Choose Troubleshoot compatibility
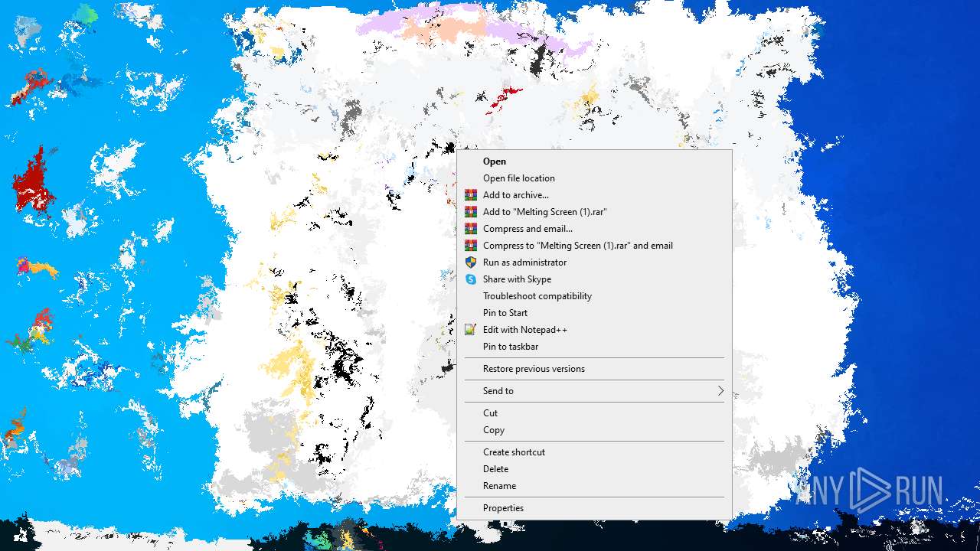 tap(594, 296)
